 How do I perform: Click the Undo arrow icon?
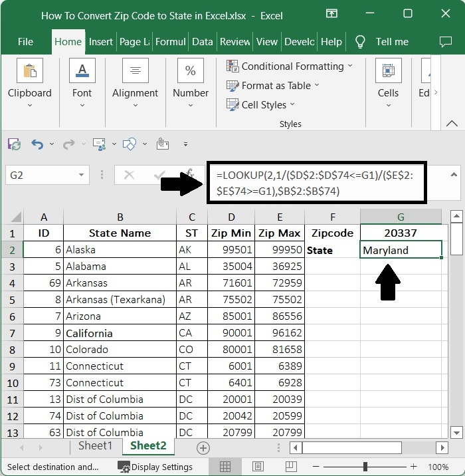(x=37, y=144)
